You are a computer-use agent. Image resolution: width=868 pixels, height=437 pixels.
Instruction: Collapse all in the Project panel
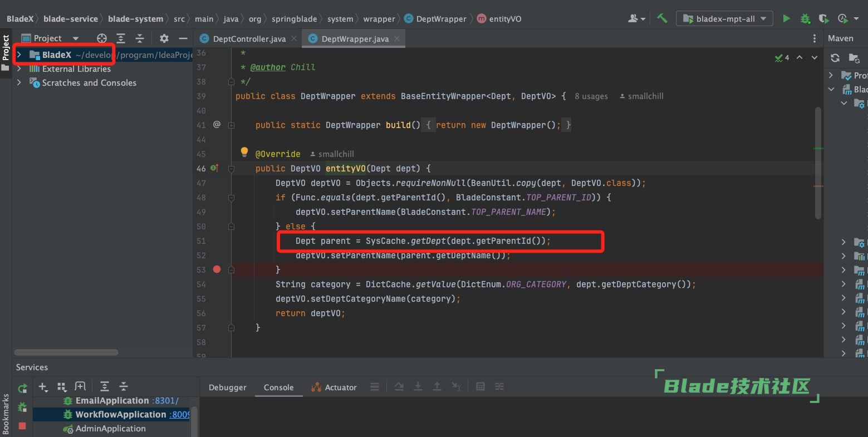pyautogui.click(x=140, y=38)
